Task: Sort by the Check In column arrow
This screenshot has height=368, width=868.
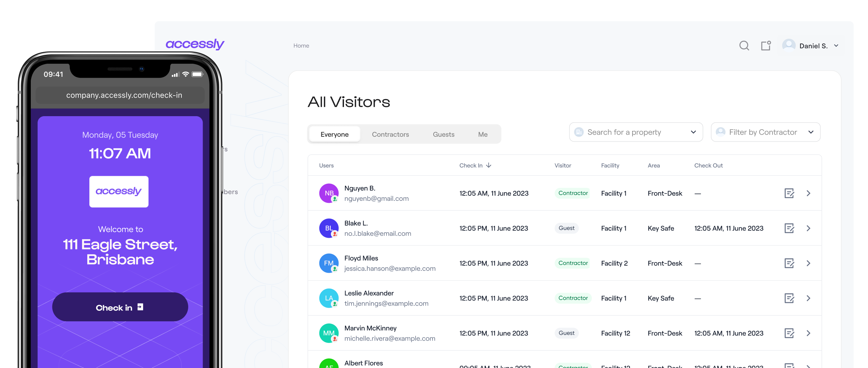Action: click(489, 165)
